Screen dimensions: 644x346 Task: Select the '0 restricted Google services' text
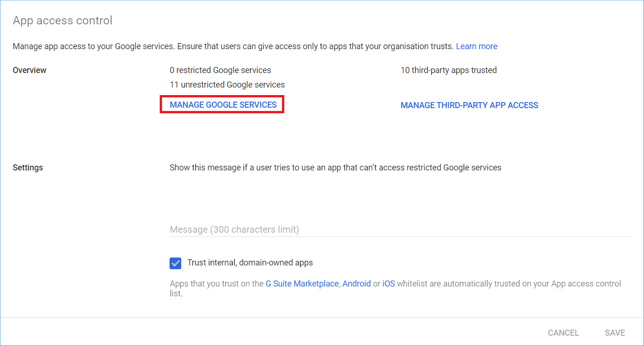[220, 70]
